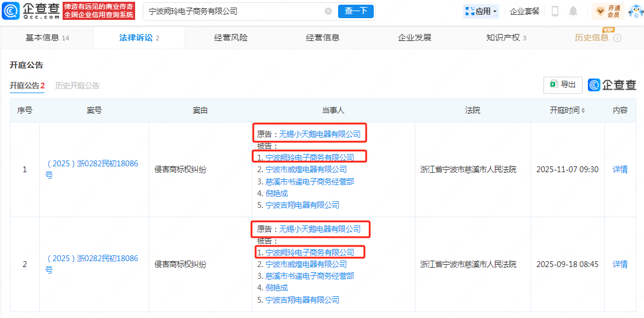This screenshot has height=318, width=644.
Task: Expand the 应用 dropdown menu
Action: (481, 11)
